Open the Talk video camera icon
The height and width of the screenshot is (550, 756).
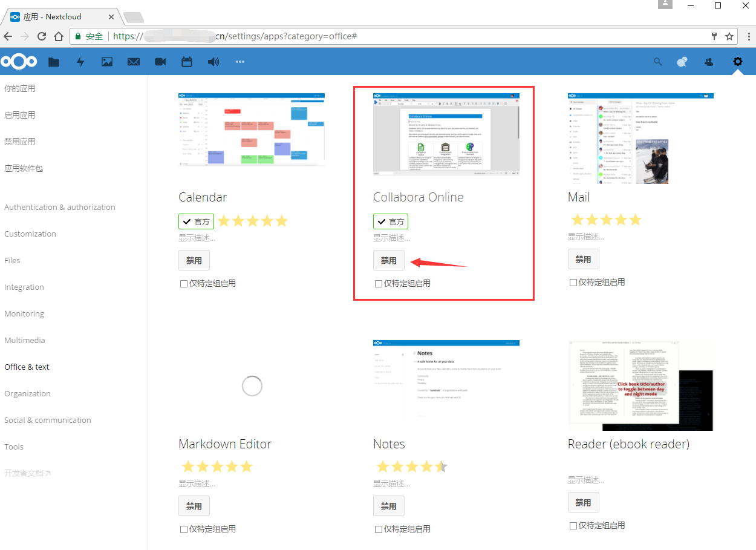click(x=160, y=61)
